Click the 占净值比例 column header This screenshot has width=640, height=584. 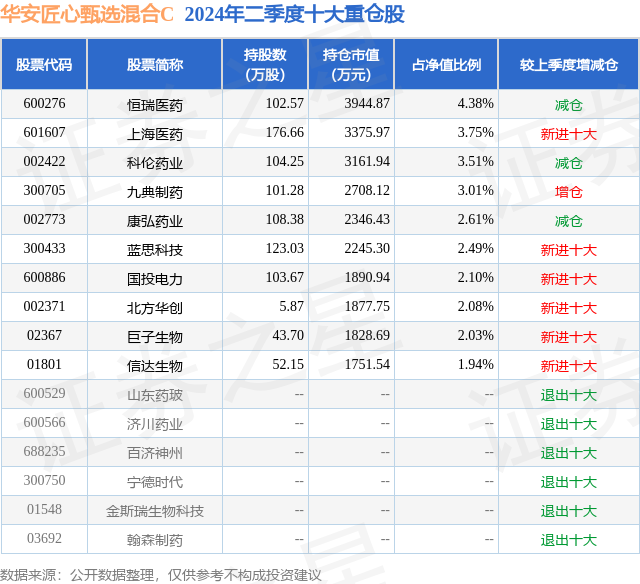coord(446,64)
